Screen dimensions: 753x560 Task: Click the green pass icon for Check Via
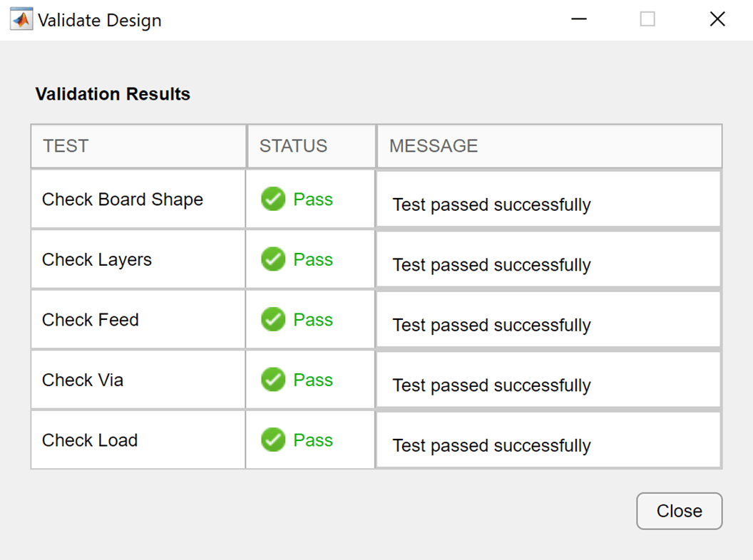pyautogui.click(x=273, y=380)
